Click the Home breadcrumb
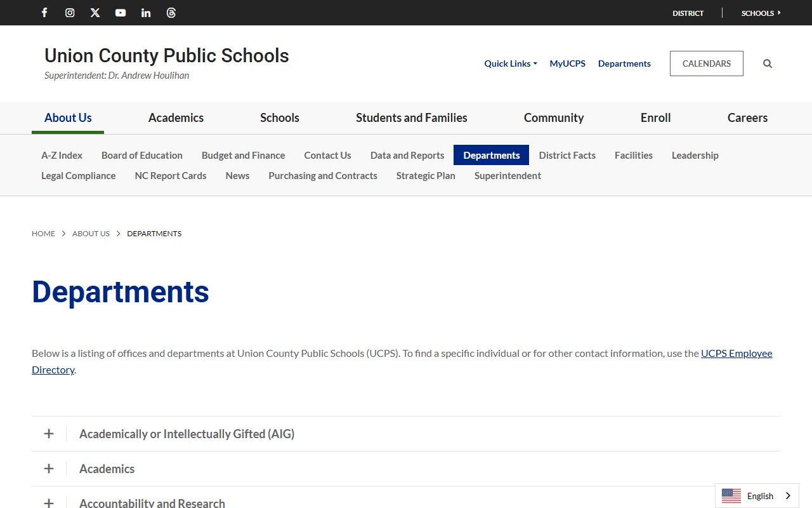This screenshot has height=508, width=812. (x=44, y=234)
